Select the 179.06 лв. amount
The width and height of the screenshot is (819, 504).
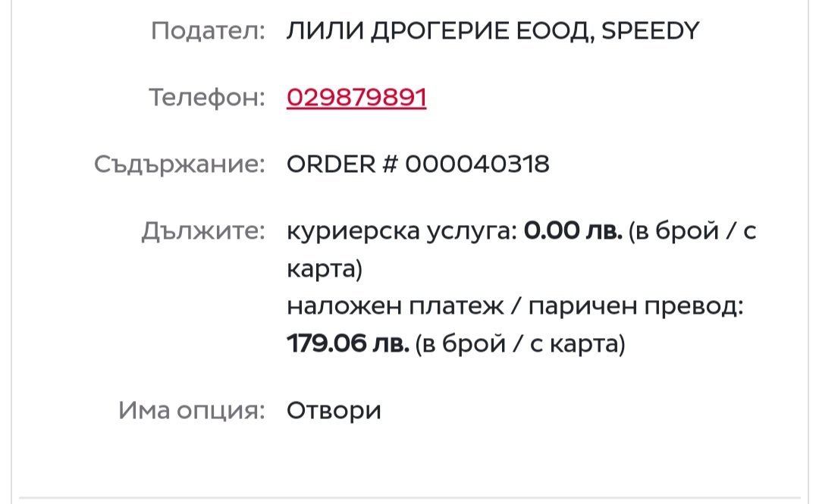pos(348,344)
